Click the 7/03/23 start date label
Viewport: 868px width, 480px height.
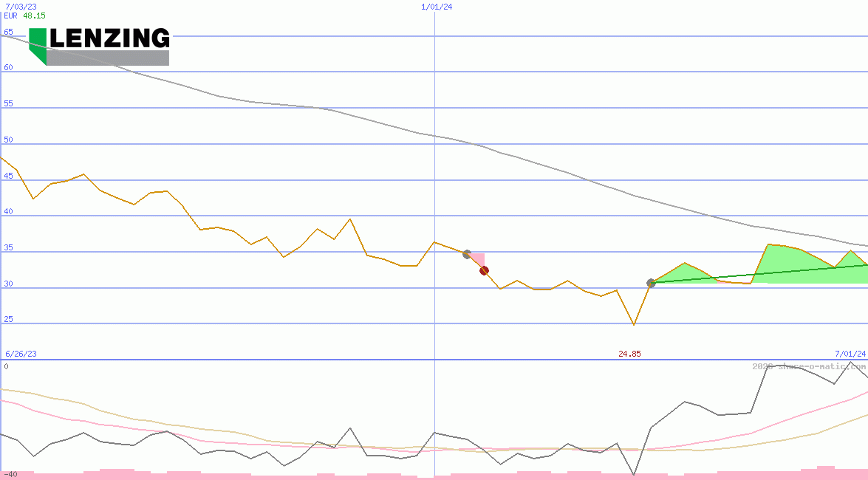click(21, 7)
